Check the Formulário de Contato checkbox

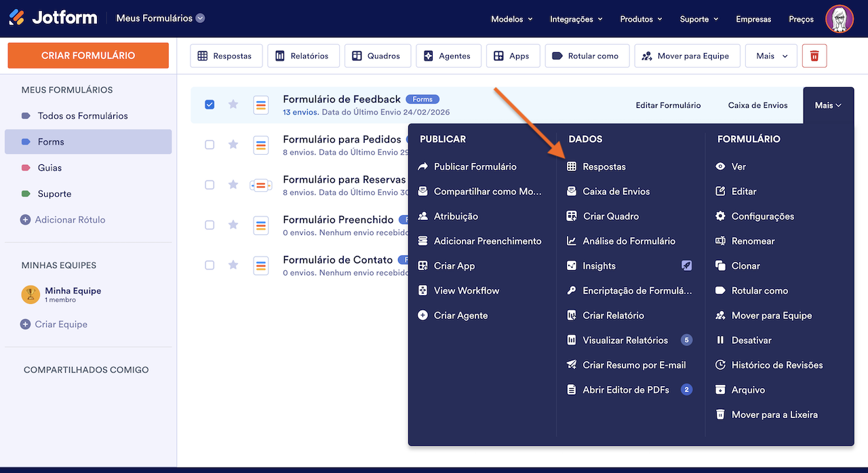tap(210, 265)
